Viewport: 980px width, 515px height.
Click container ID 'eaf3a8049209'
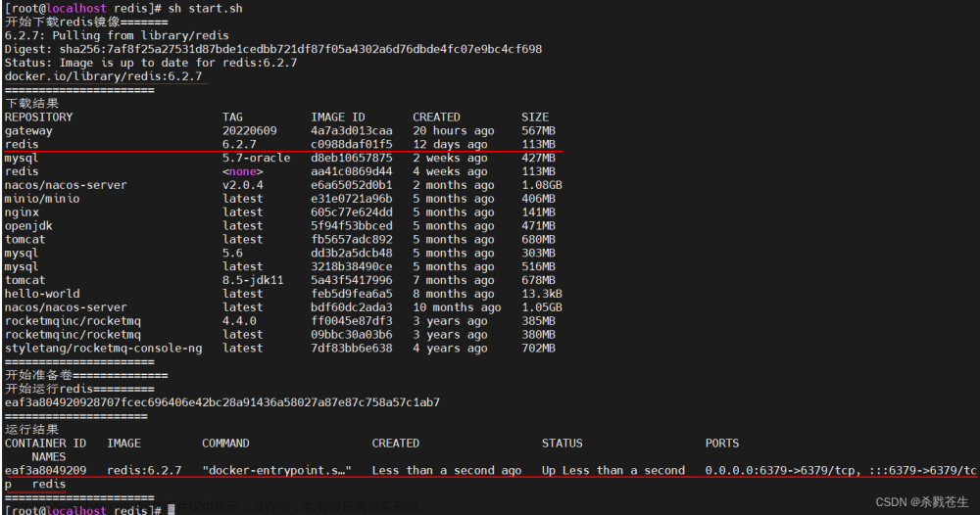tap(45, 470)
